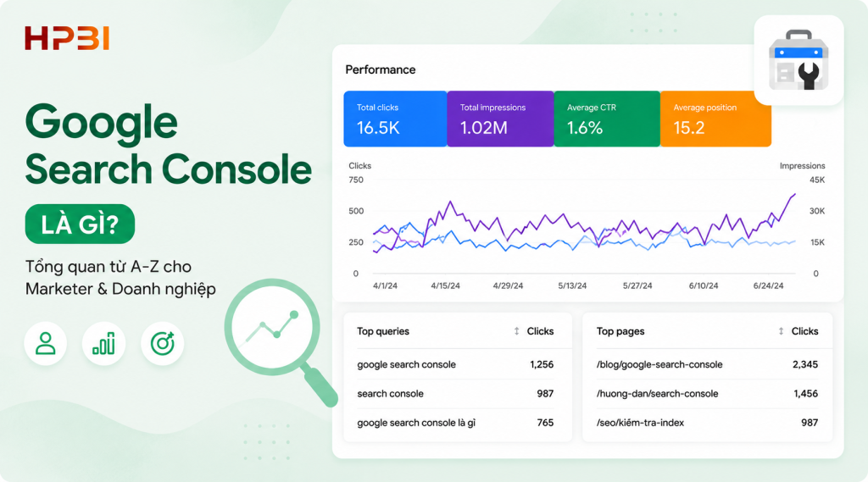This screenshot has width=868, height=482.
Task: Click Clicks header in Top queries table
Action: coord(540,331)
